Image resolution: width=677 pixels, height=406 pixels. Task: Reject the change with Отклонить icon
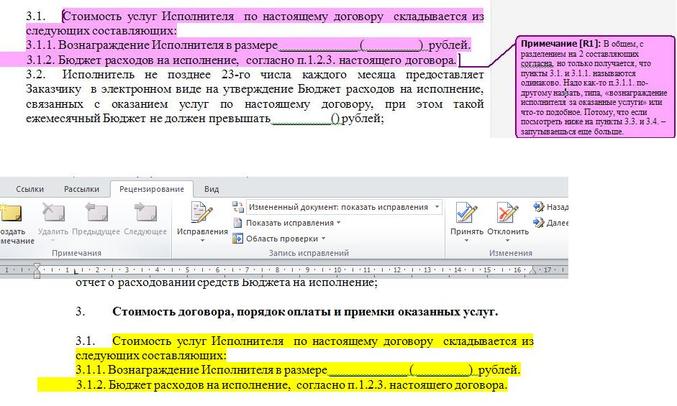[509, 216]
